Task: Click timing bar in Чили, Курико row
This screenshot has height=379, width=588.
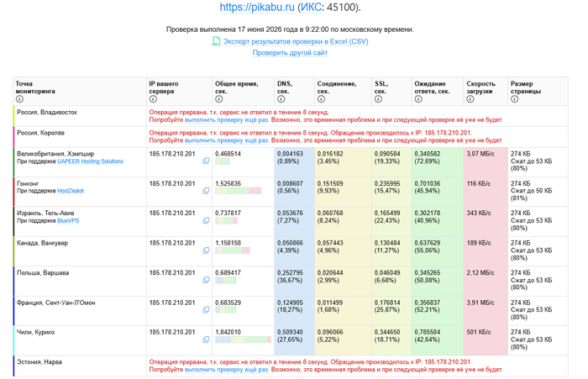Action: [243, 340]
